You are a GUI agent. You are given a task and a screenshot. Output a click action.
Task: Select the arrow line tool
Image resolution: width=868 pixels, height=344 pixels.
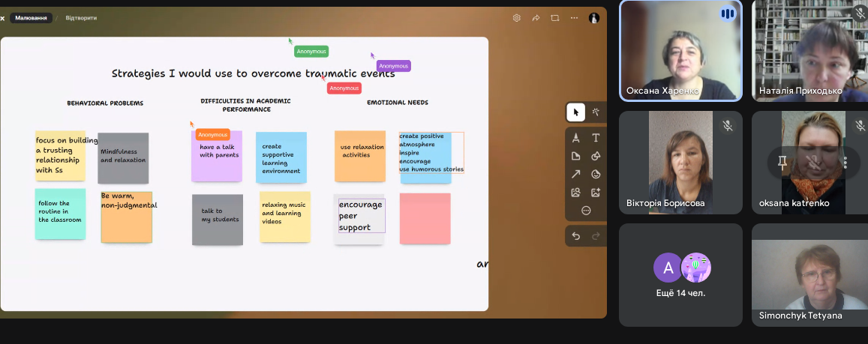pos(575,174)
